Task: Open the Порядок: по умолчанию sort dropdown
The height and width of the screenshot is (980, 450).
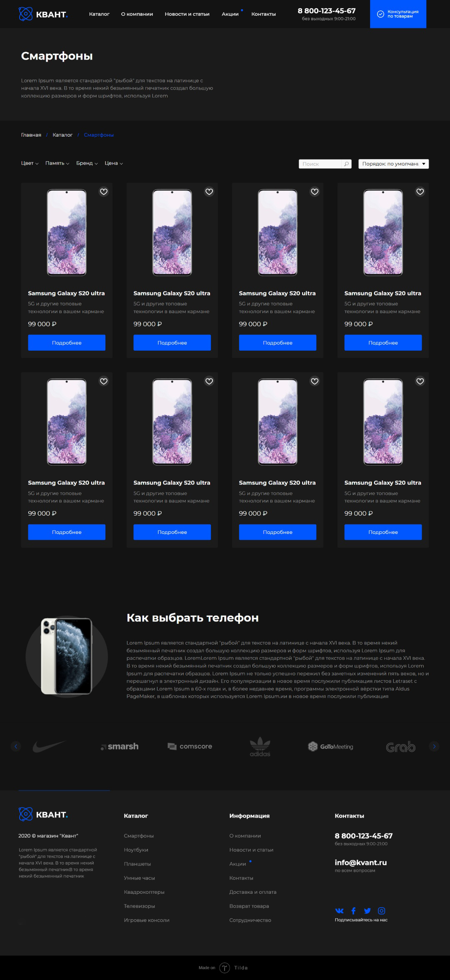Action: (x=394, y=164)
